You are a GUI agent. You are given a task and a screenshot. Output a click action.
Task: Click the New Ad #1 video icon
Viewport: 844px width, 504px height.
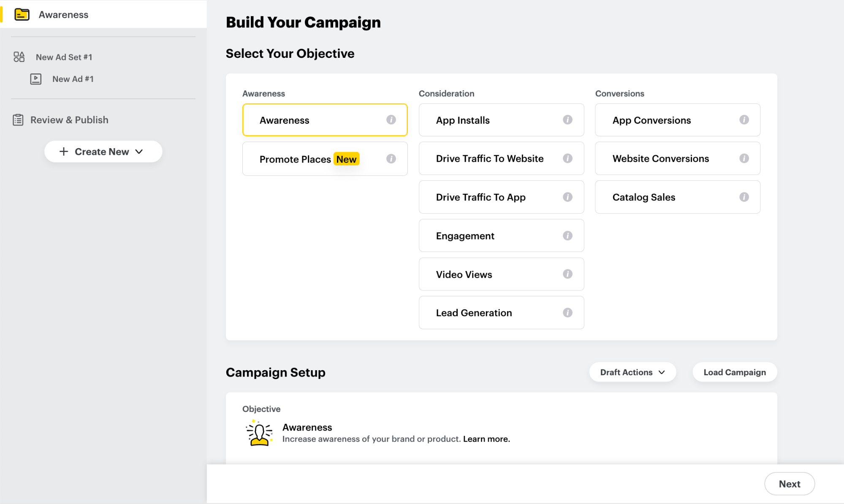36,79
